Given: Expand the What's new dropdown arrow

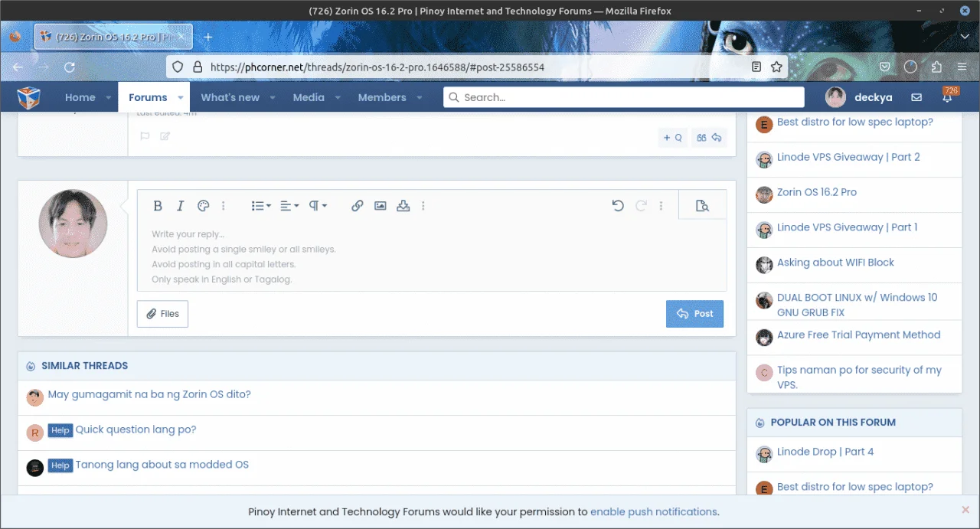Looking at the screenshot, I should tap(272, 97).
